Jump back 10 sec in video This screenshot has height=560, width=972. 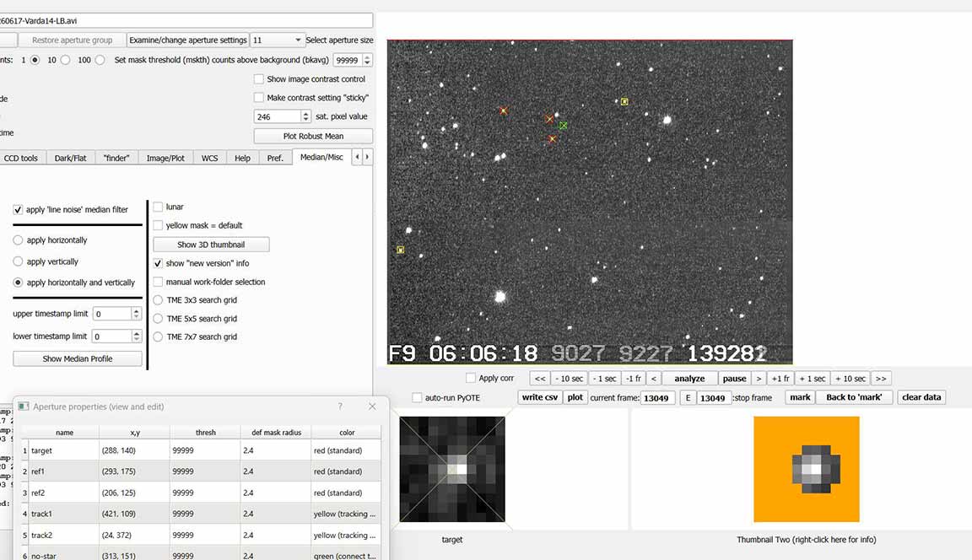pos(569,379)
